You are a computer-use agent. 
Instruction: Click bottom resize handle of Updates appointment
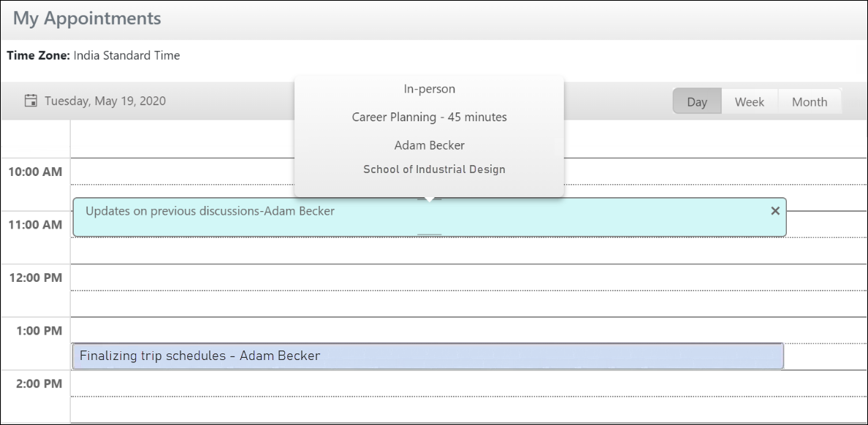[x=429, y=234]
